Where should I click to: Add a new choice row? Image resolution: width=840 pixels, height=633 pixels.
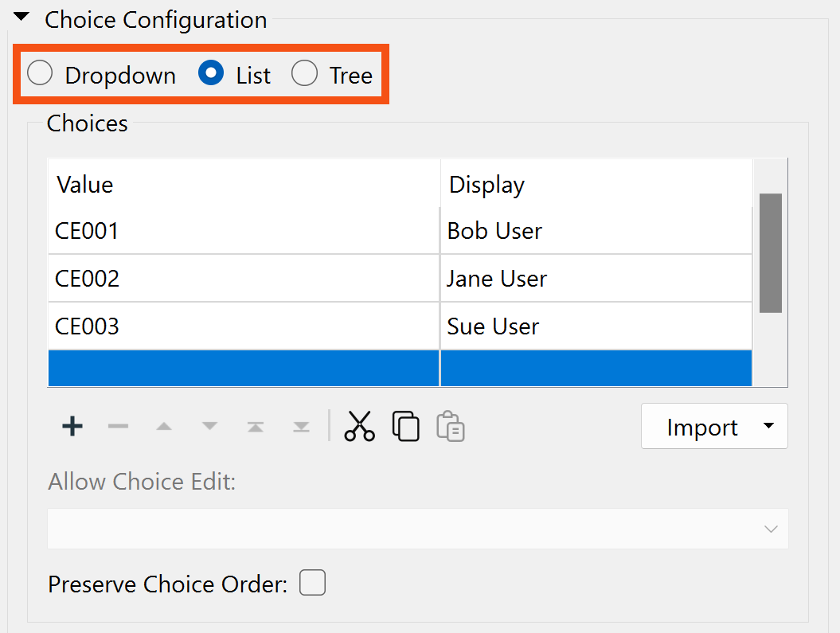(x=71, y=426)
